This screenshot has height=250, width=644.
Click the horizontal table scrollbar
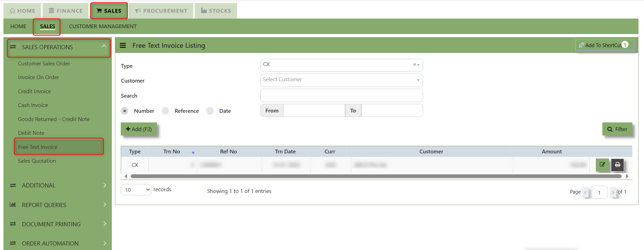coord(376,176)
